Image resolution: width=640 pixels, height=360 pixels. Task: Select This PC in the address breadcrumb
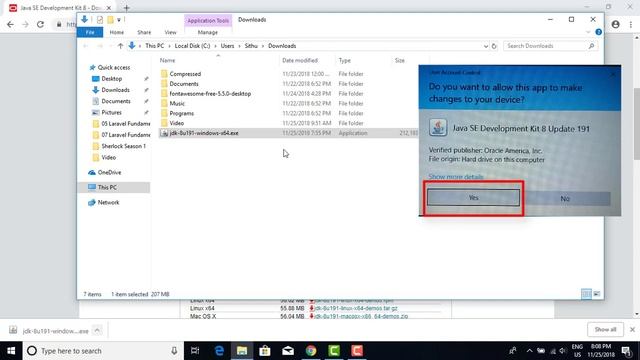click(154, 46)
